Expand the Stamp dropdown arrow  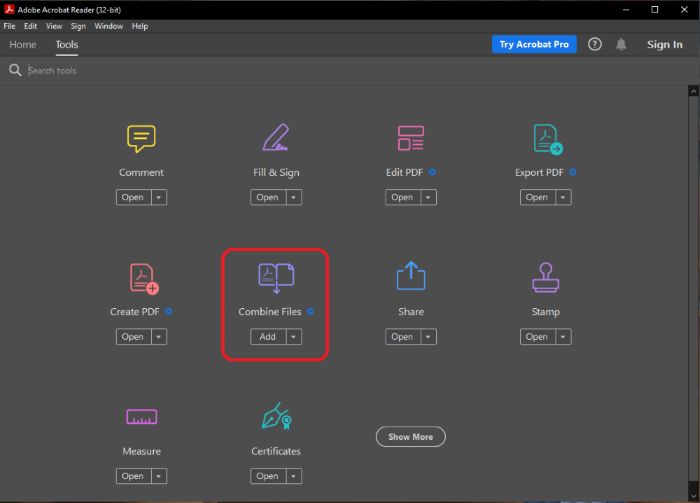click(x=563, y=337)
